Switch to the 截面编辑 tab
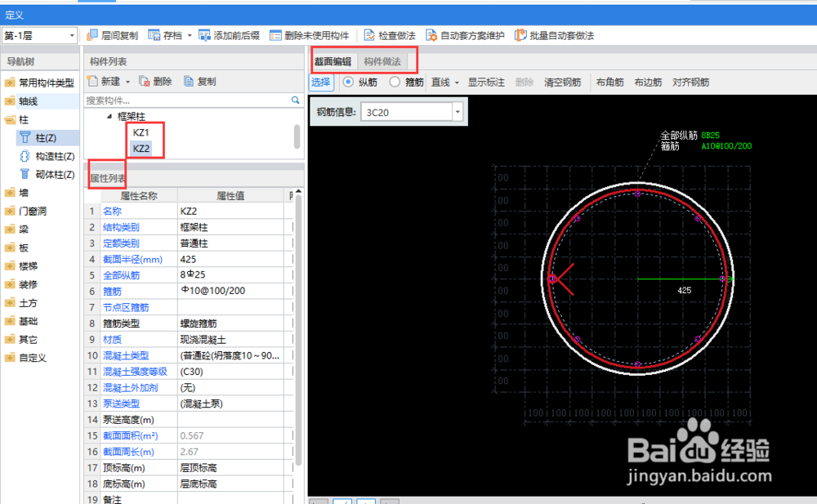Viewport: 817px width, 504px height. [333, 61]
